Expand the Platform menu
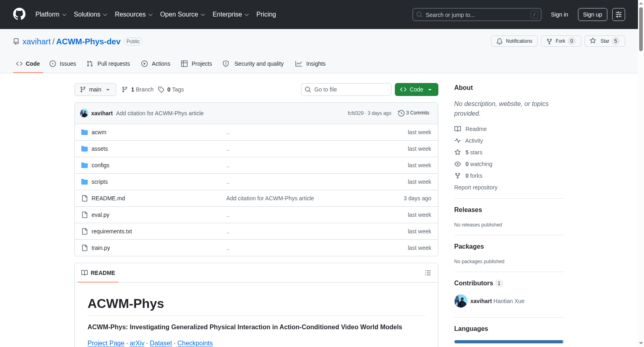The height and width of the screenshot is (347, 644). coord(51,15)
